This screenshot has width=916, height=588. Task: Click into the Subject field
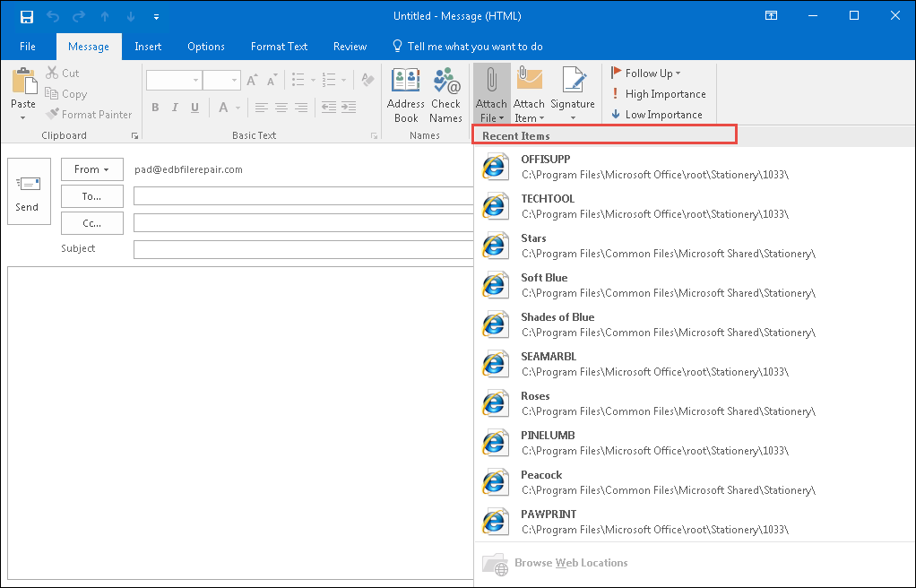click(x=303, y=249)
